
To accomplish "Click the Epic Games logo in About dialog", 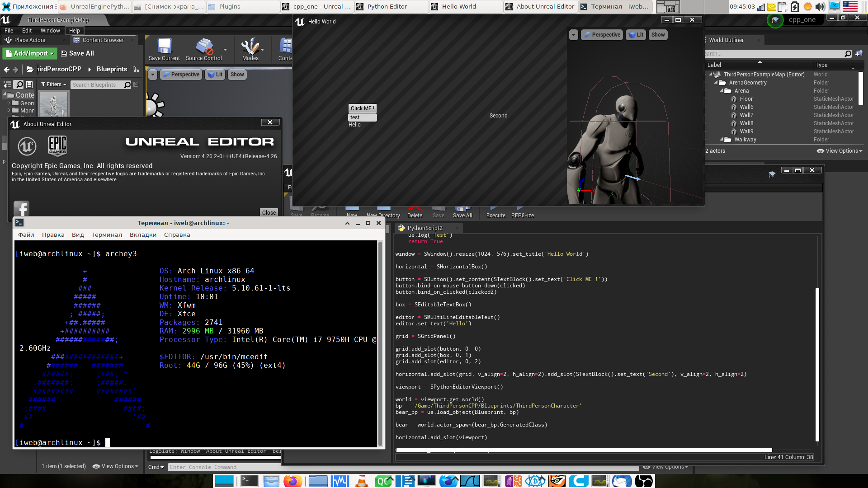I will pos(57,145).
